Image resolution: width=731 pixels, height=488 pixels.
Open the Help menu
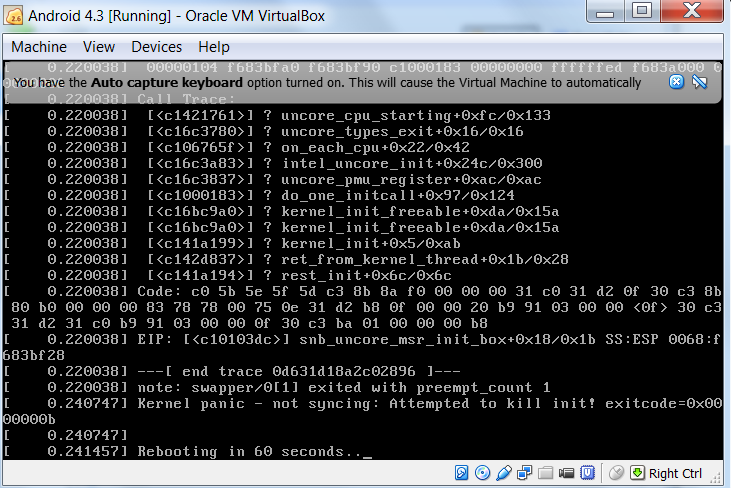point(214,47)
